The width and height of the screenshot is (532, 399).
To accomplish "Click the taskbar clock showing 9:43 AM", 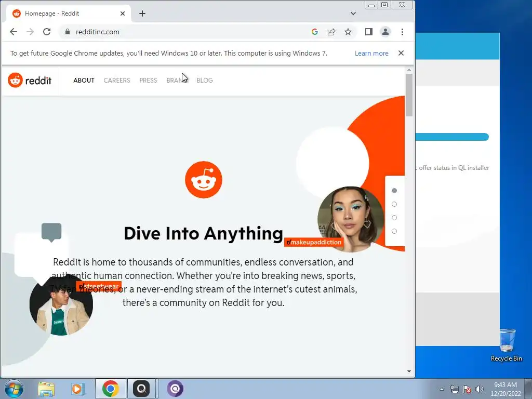I will pos(506,389).
